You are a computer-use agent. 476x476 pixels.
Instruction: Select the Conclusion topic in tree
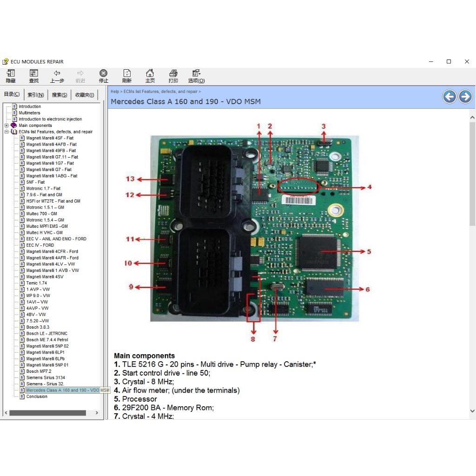point(37,397)
